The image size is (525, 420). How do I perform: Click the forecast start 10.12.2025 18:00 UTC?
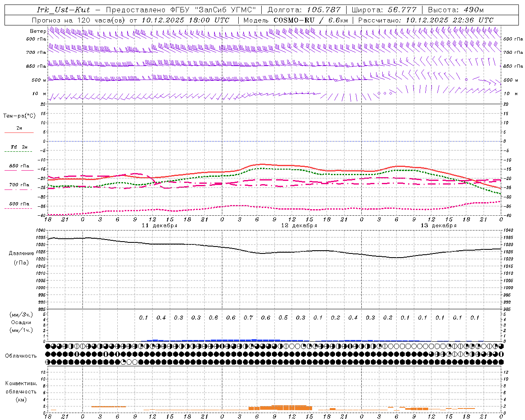[x=185, y=20]
